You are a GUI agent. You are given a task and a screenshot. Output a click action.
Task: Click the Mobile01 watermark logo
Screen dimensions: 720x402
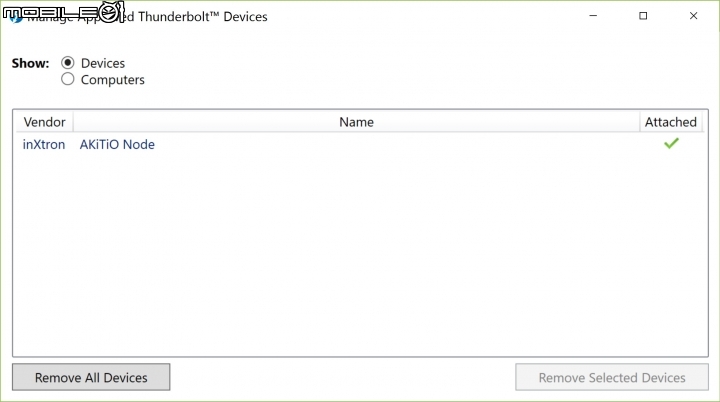63,12
